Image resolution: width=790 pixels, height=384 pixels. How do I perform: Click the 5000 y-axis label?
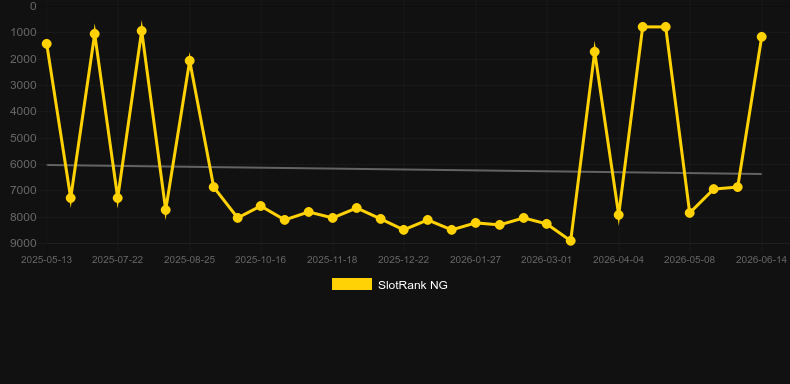(x=24, y=138)
